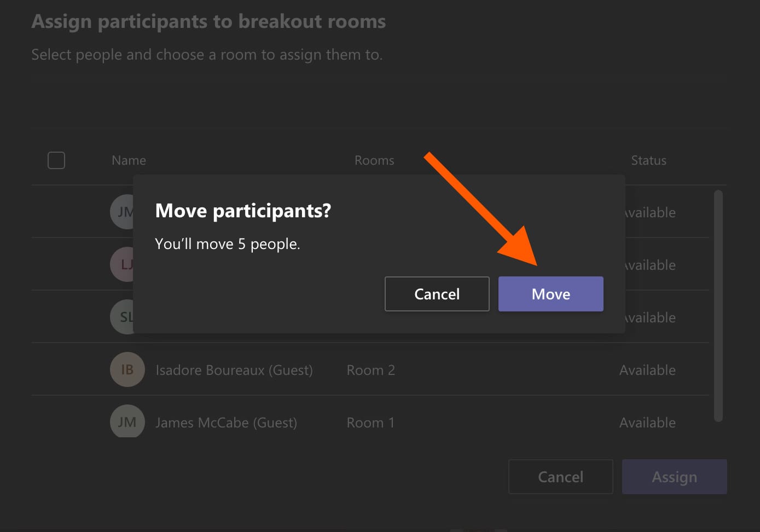Image resolution: width=760 pixels, height=532 pixels.
Task: Select the James McCabe (Guest) row name
Action: (226, 423)
